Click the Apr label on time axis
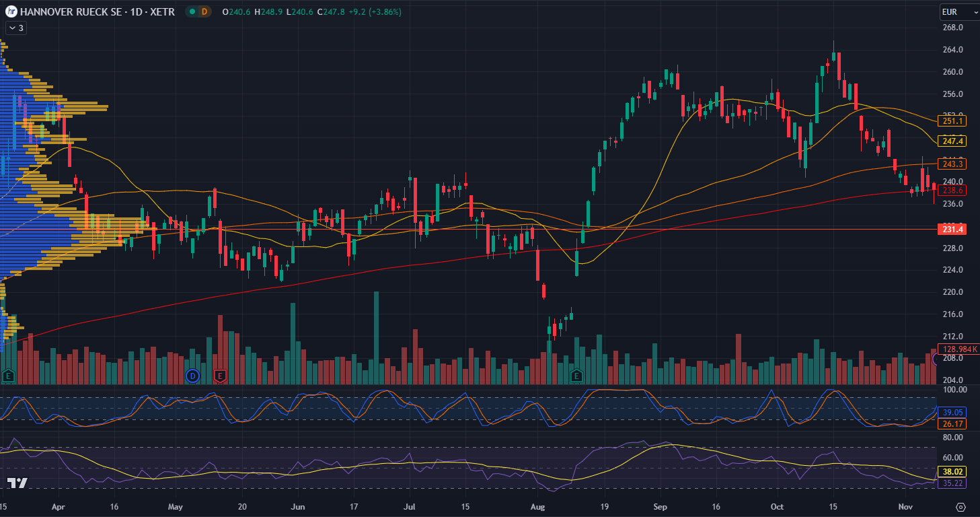 59,506
